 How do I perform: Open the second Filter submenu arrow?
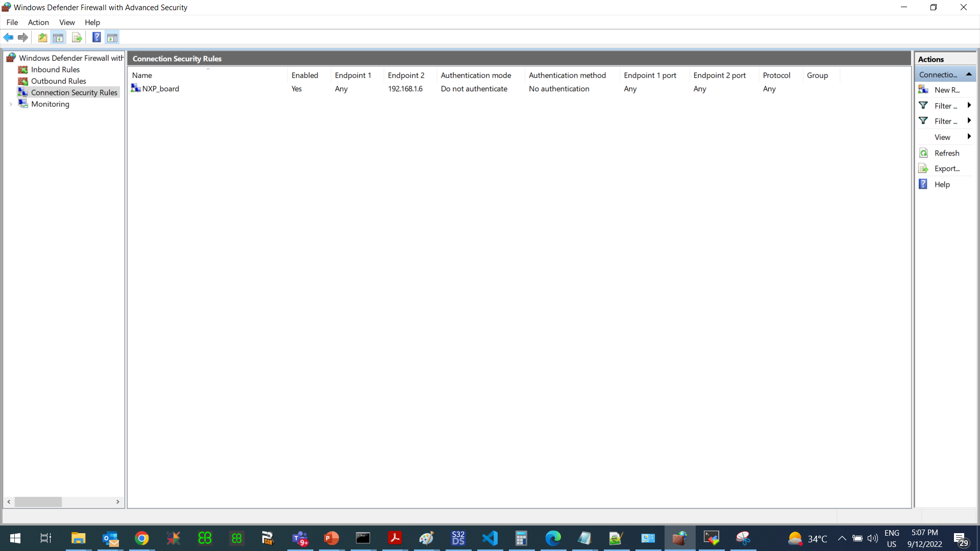[x=969, y=121]
